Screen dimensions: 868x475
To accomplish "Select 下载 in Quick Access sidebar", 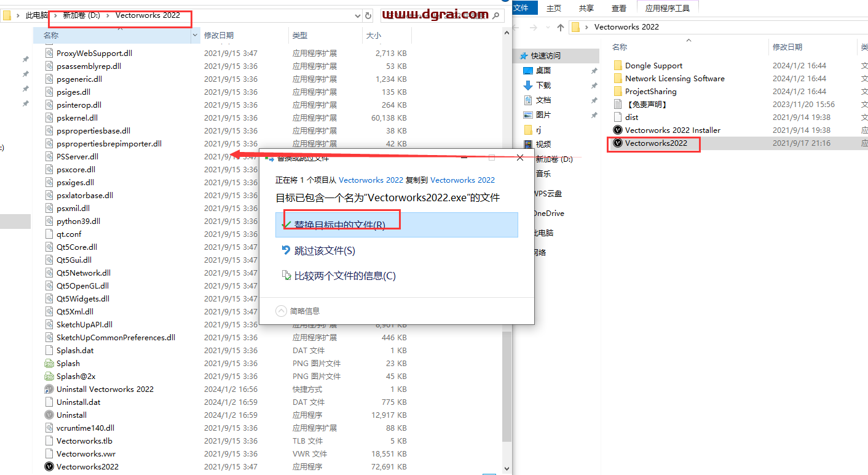I will click(543, 85).
